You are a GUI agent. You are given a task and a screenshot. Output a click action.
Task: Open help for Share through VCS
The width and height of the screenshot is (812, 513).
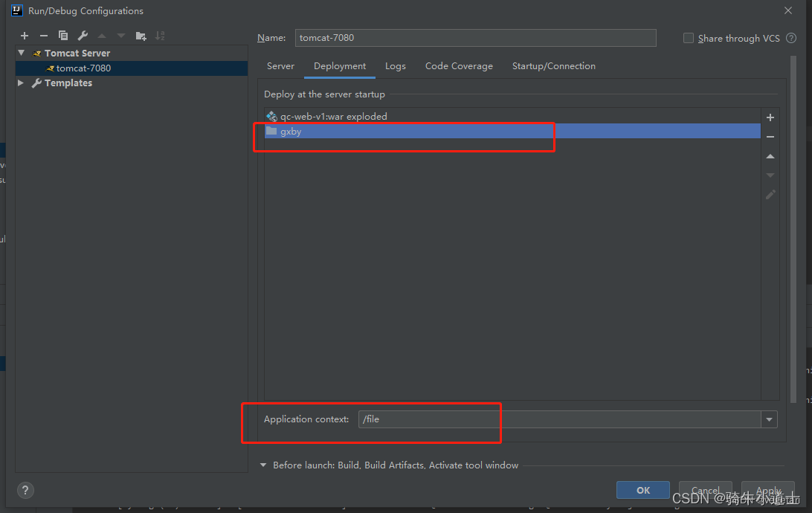(790, 38)
